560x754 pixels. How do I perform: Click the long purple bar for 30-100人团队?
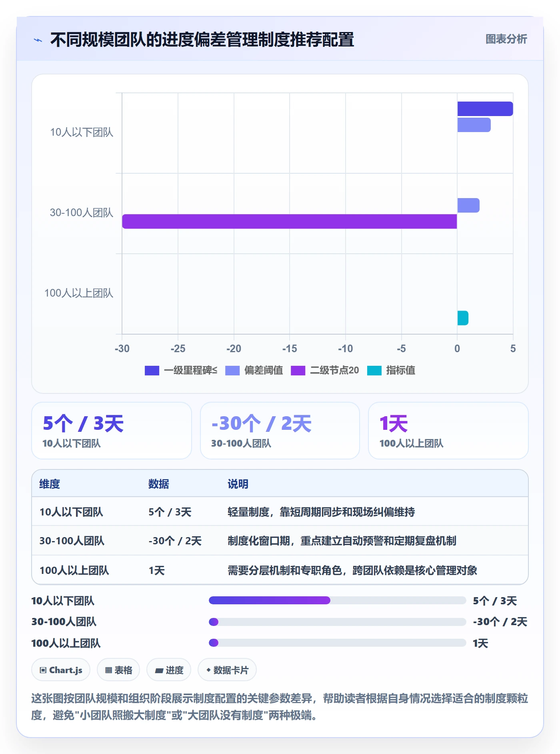290,221
